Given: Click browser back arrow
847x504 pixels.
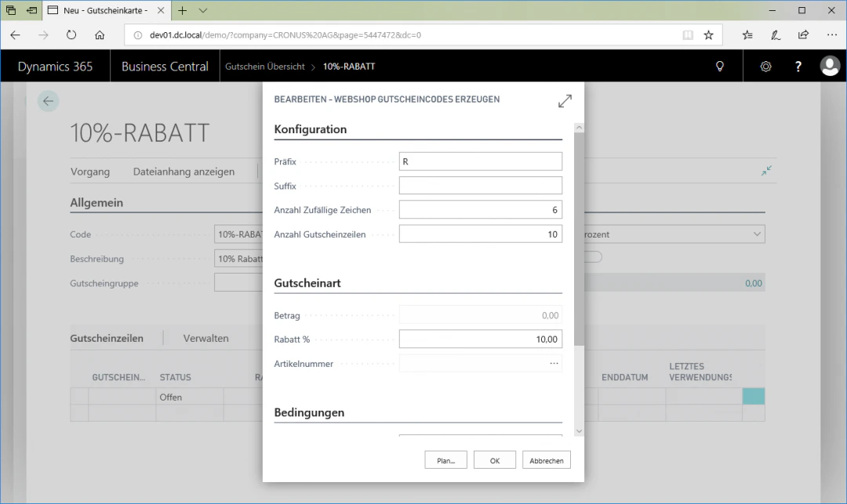Looking at the screenshot, I should click(15, 35).
